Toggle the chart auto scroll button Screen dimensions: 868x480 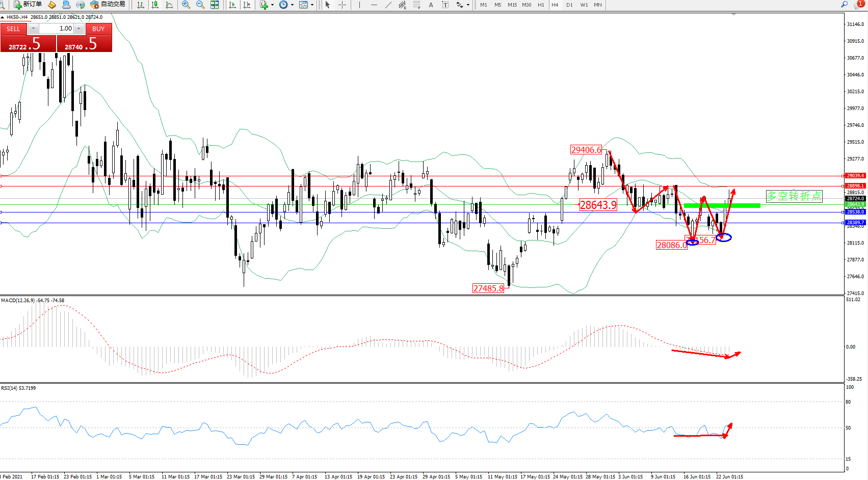click(232, 5)
